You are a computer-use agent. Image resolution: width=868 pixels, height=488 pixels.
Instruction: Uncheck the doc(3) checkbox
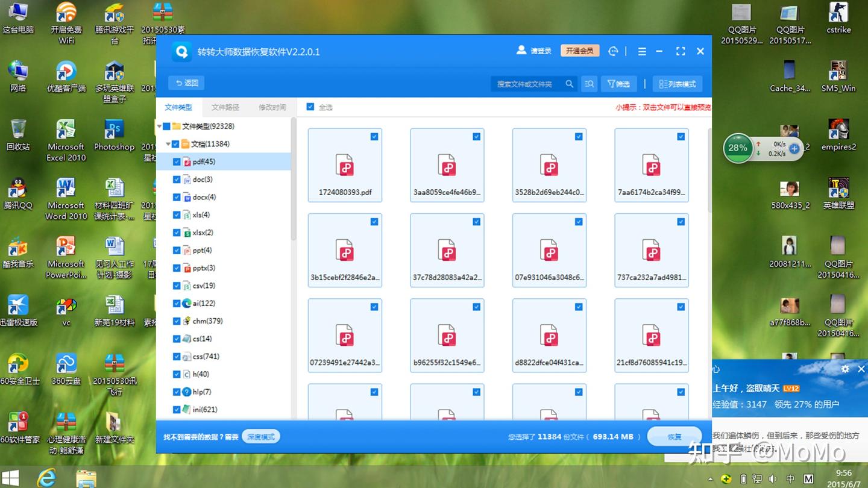[177, 180]
